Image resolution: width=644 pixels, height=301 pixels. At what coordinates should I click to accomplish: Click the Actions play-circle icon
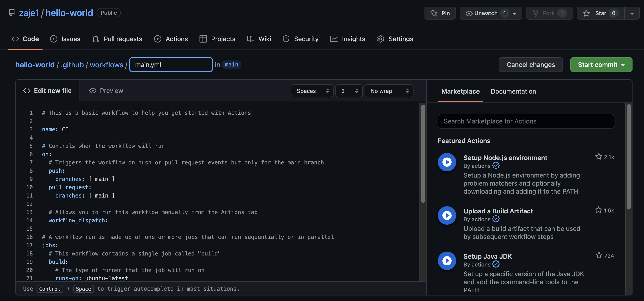(x=157, y=39)
